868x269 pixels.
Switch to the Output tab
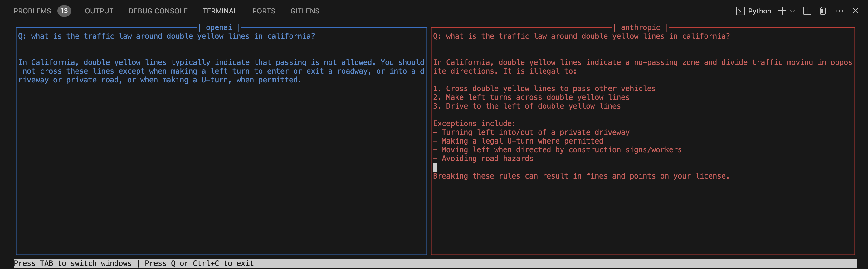tap(99, 11)
